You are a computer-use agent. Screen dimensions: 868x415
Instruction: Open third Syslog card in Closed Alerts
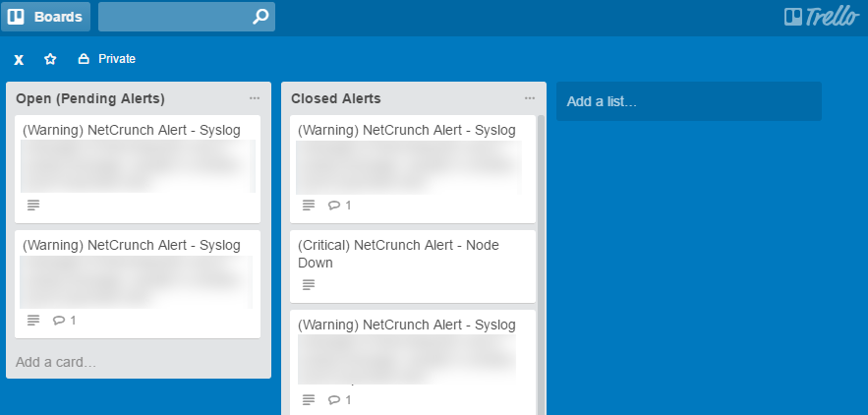pos(413,362)
